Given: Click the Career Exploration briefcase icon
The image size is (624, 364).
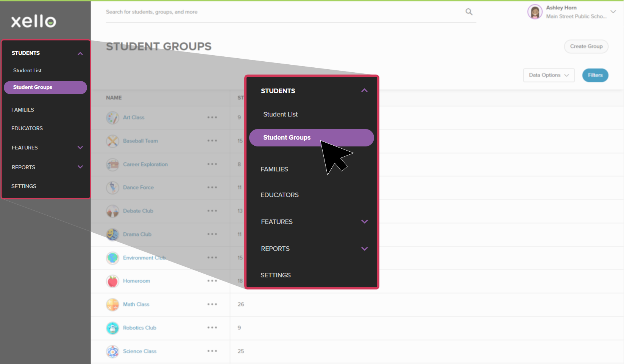Looking at the screenshot, I should pyautogui.click(x=112, y=165).
